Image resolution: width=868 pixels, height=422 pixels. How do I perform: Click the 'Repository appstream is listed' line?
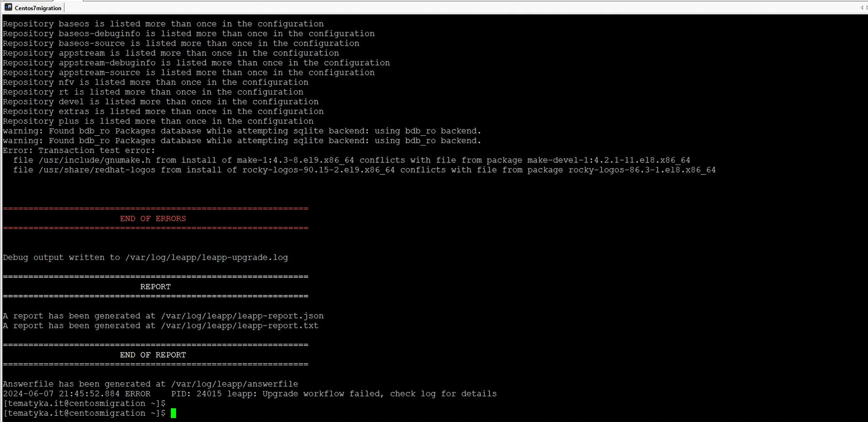pyautogui.click(x=171, y=53)
